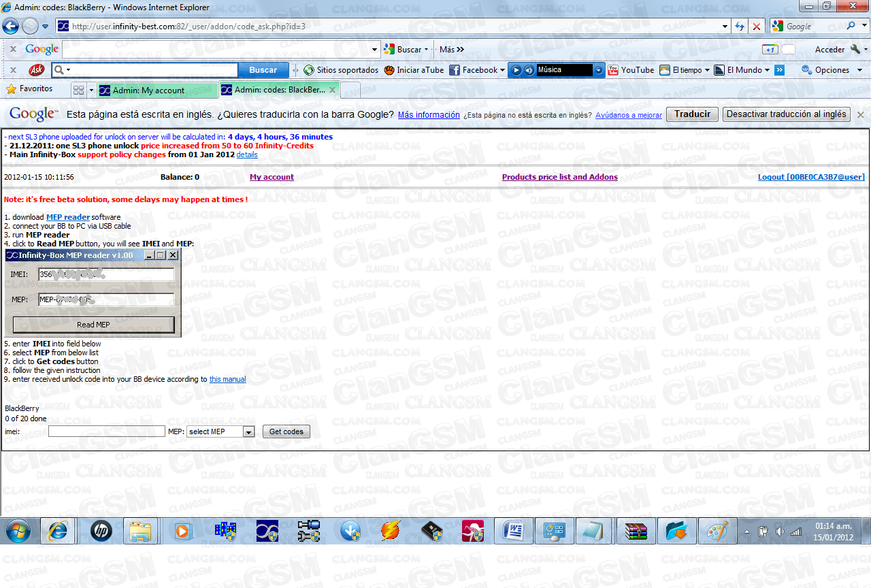Open Products price list and Addons link
Image resolution: width=871 pixels, height=588 pixels.
[560, 177]
